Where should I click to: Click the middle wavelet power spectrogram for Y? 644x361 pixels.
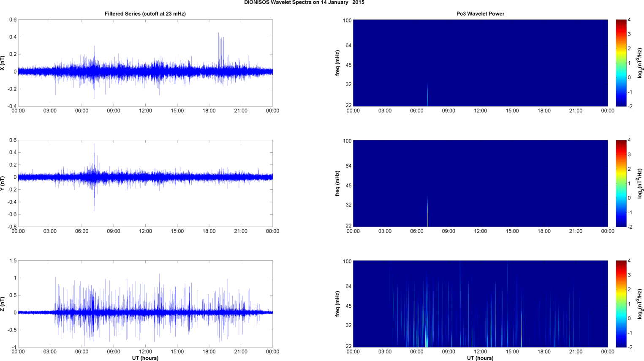pos(480,183)
